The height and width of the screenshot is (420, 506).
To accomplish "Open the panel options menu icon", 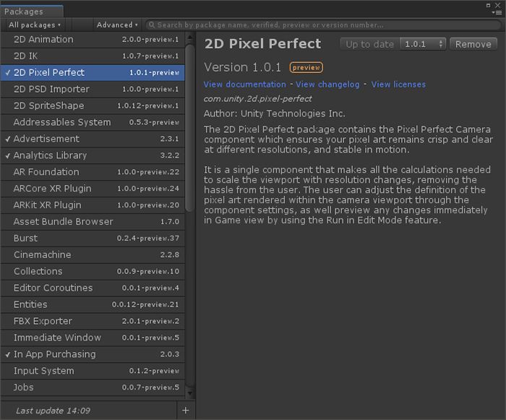I will click(498, 12).
